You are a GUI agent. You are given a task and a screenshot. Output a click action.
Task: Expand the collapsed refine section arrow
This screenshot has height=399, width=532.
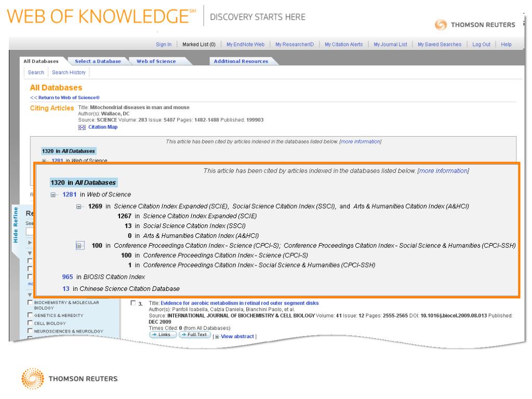(30, 243)
